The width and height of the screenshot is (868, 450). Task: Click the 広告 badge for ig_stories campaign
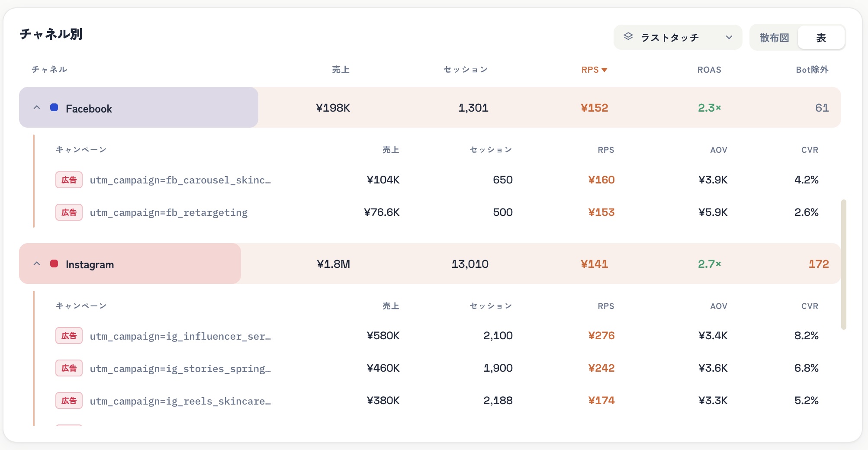(x=69, y=368)
